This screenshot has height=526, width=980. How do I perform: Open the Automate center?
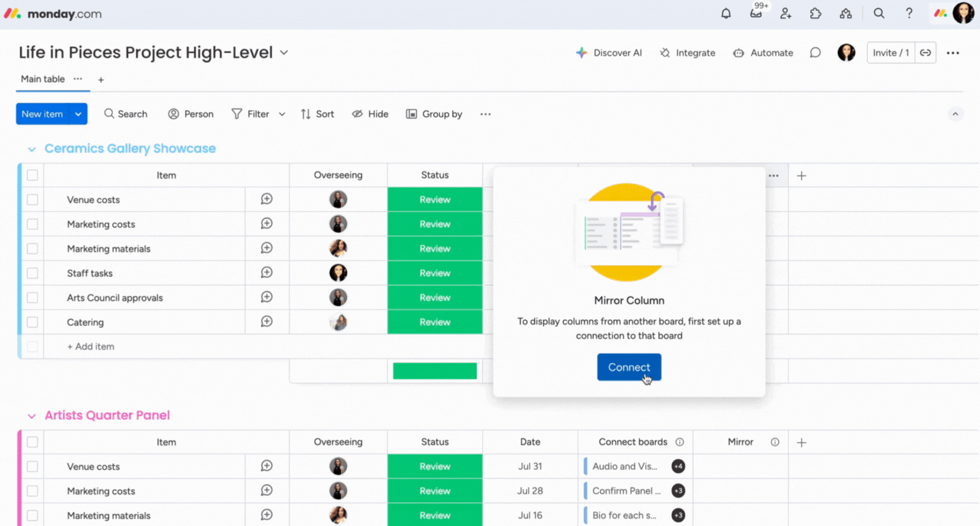763,53
